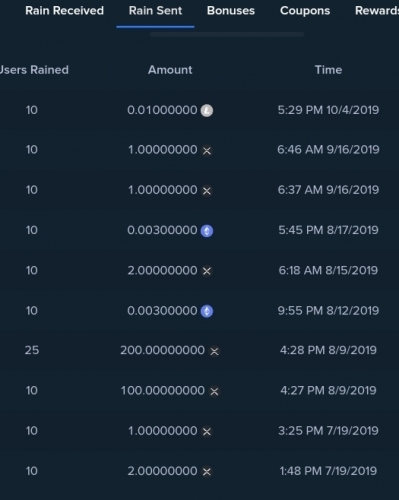Click the XRP icon beside 200.00000000
This screenshot has height=500, width=399.
coord(214,351)
